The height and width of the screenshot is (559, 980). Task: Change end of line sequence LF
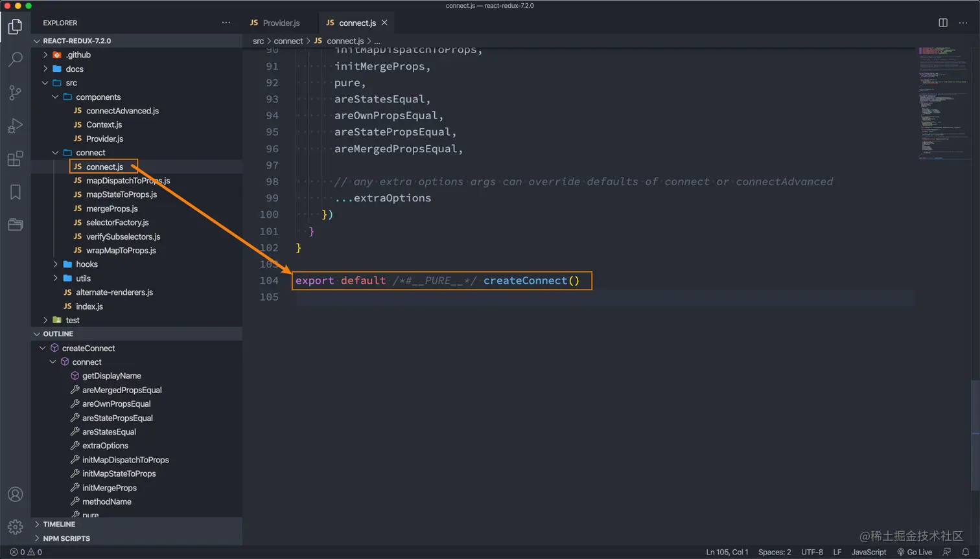coord(837,552)
